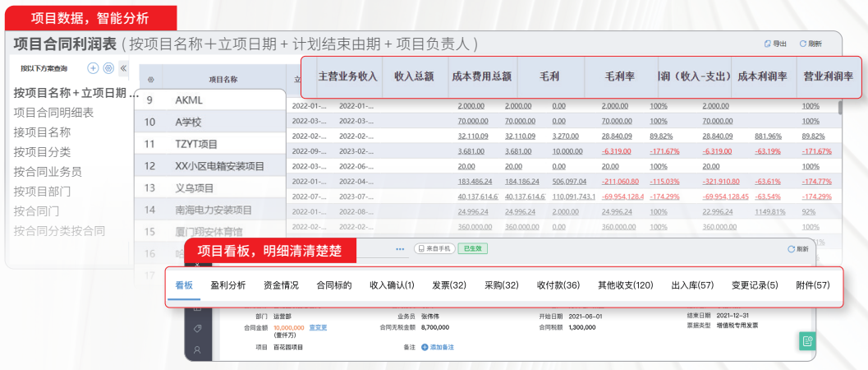Screen dimensions: 868x370
Task: Click the 导出 export icon
Action: click(767, 44)
